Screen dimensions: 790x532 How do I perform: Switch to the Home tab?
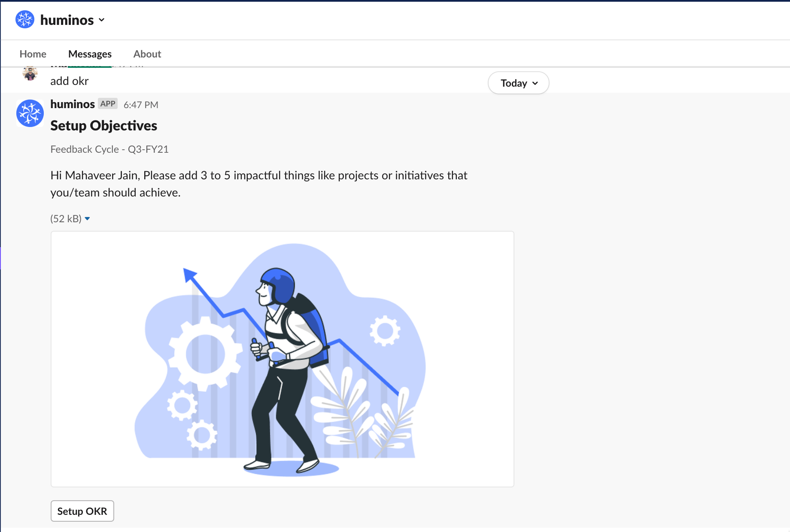tap(33, 54)
